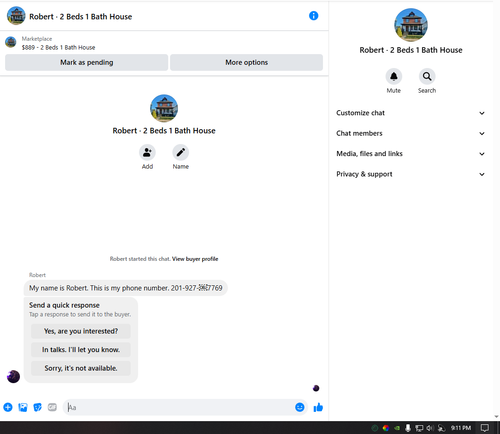Expand Media, files and links section

[411, 154]
